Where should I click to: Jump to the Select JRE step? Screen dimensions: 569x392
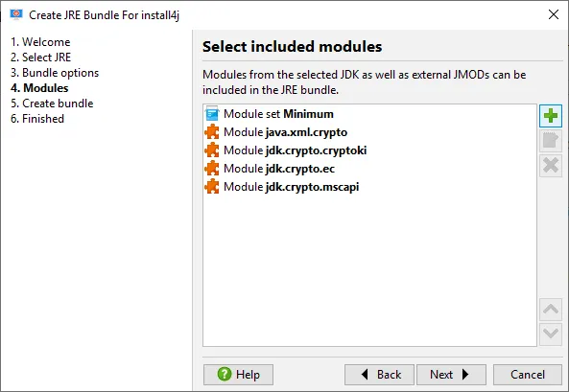tap(40, 58)
